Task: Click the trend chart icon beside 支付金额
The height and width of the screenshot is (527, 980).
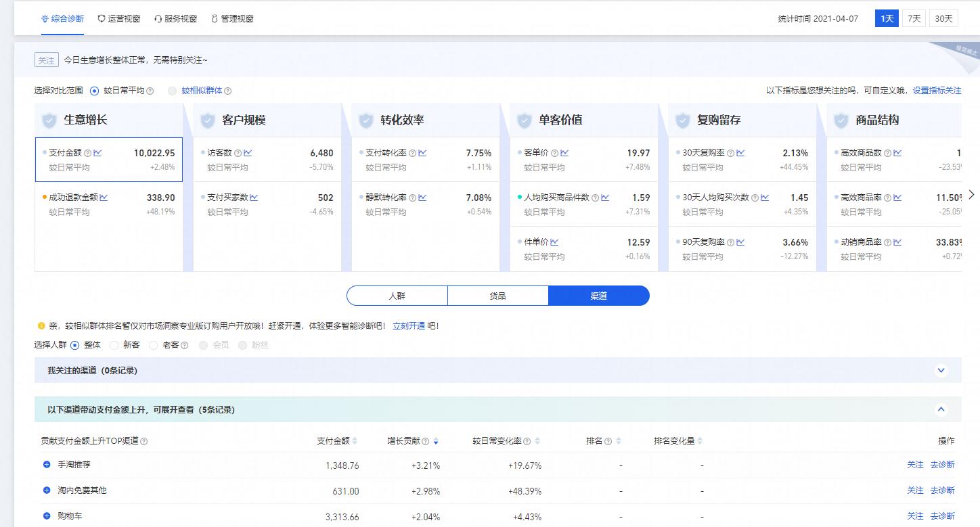Action: 99,154
